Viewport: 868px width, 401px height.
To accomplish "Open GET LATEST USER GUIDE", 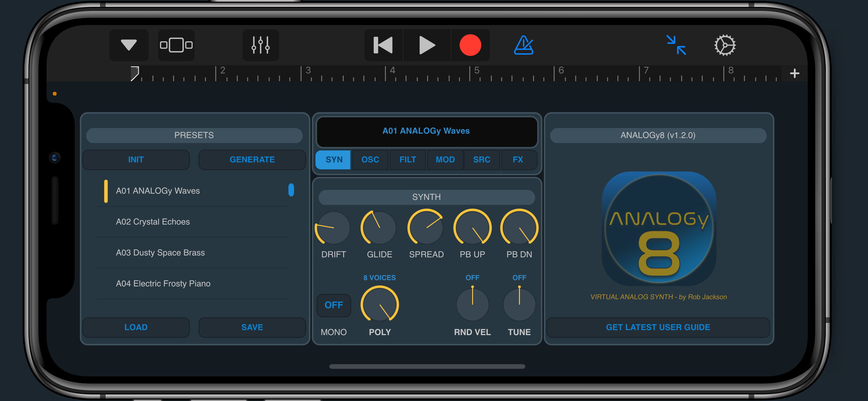I will click(658, 327).
